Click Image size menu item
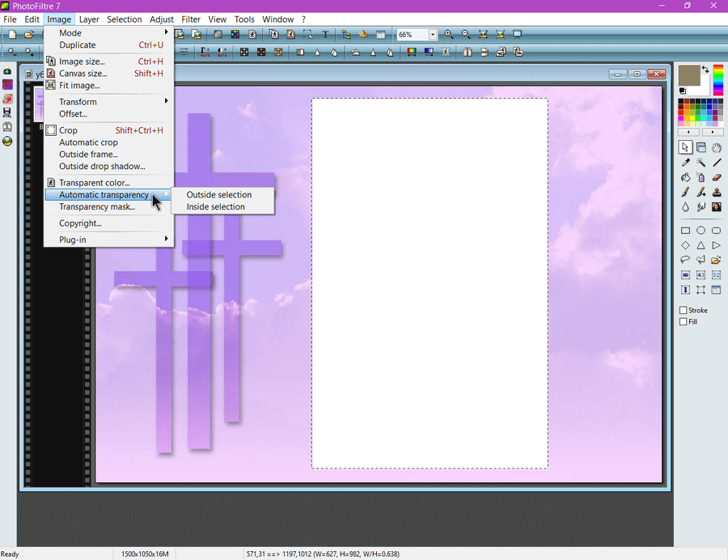This screenshot has width=728, height=560. [x=109, y=62]
